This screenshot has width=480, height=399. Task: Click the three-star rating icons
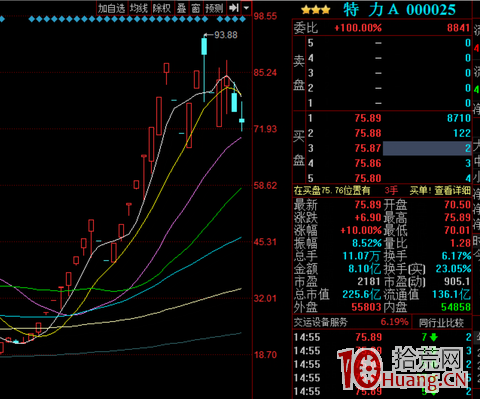click(315, 10)
